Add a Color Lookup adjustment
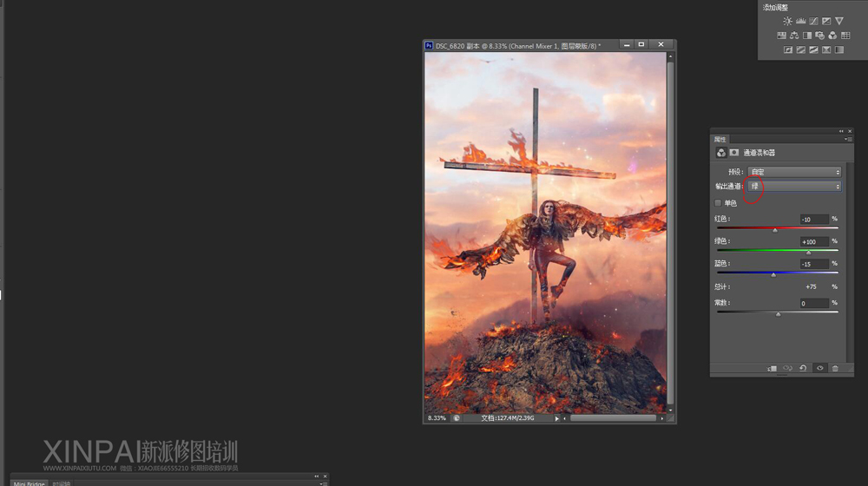Screen dimensions: 868x486 [845, 36]
